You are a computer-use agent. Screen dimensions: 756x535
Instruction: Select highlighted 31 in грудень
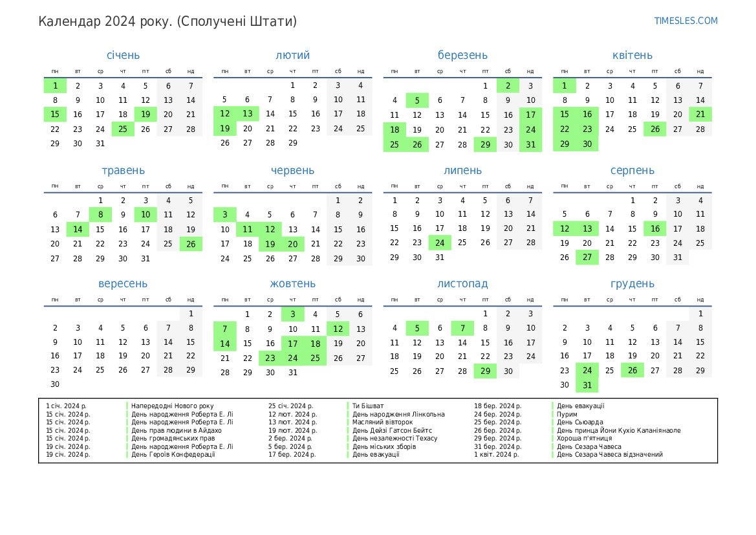(x=587, y=385)
